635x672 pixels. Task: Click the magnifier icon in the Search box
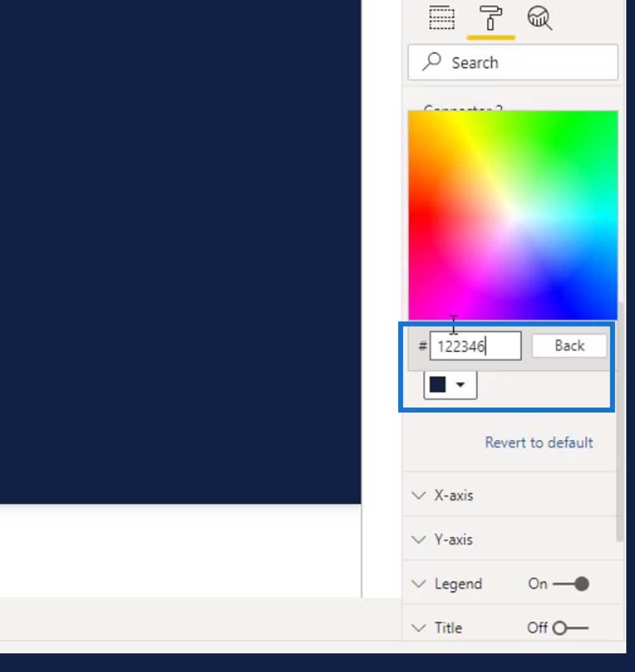[432, 62]
